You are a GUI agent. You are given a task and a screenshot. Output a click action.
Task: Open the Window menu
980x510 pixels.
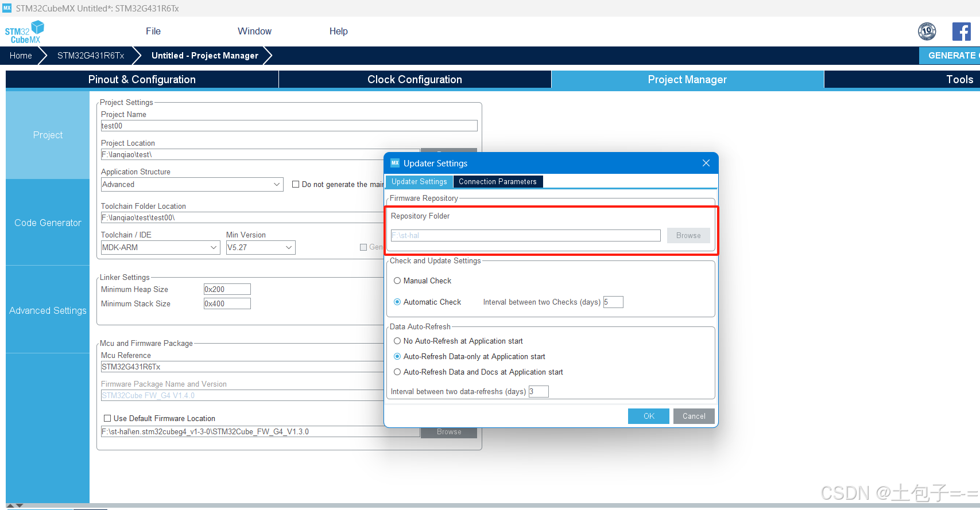pyautogui.click(x=254, y=31)
